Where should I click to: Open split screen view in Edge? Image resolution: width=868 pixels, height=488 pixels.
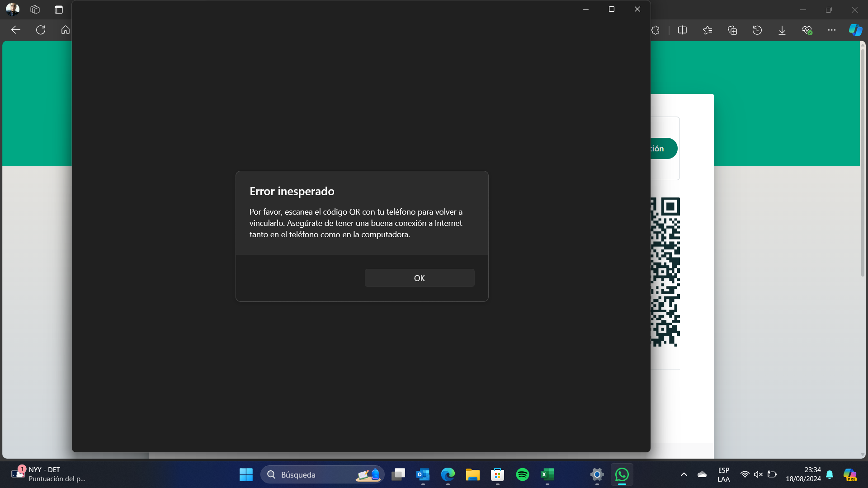point(682,30)
